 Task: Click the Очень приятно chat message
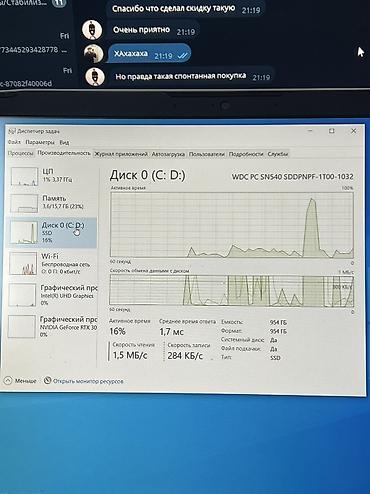pos(153,31)
